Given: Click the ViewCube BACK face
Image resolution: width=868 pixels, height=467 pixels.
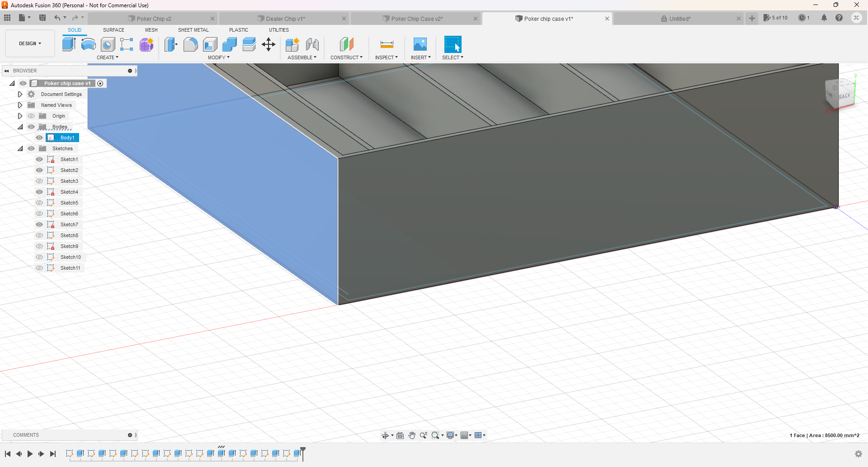Looking at the screenshot, I should [x=844, y=96].
